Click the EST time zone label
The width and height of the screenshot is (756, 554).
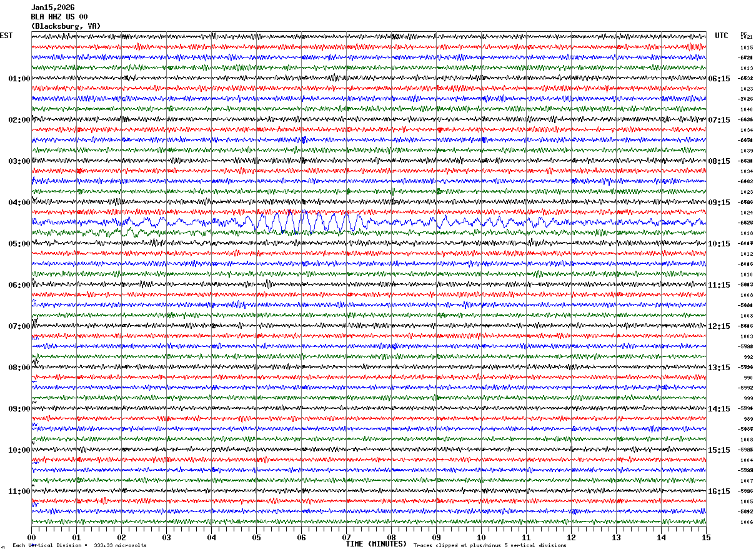(x=6, y=36)
